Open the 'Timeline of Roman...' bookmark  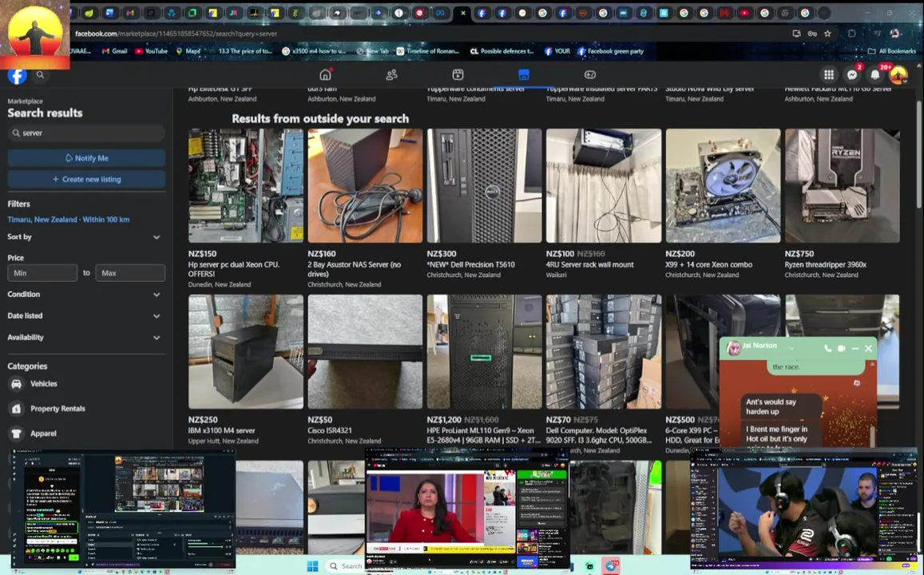click(428, 51)
